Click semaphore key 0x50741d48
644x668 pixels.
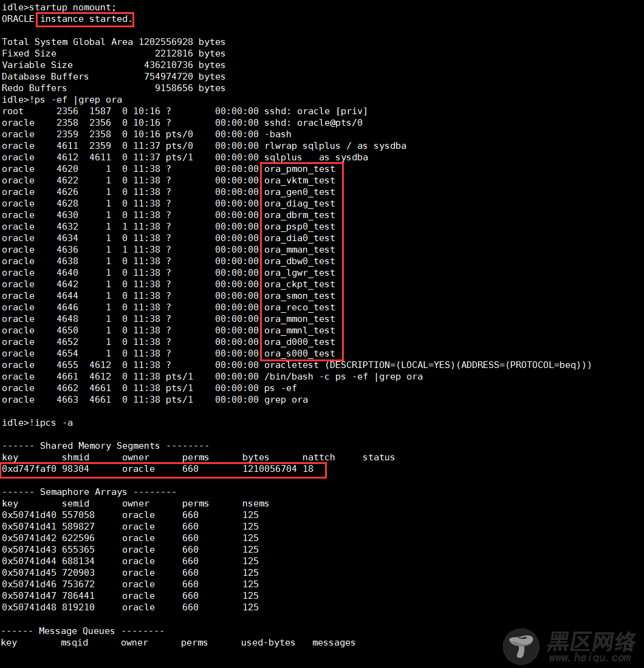click(29, 607)
